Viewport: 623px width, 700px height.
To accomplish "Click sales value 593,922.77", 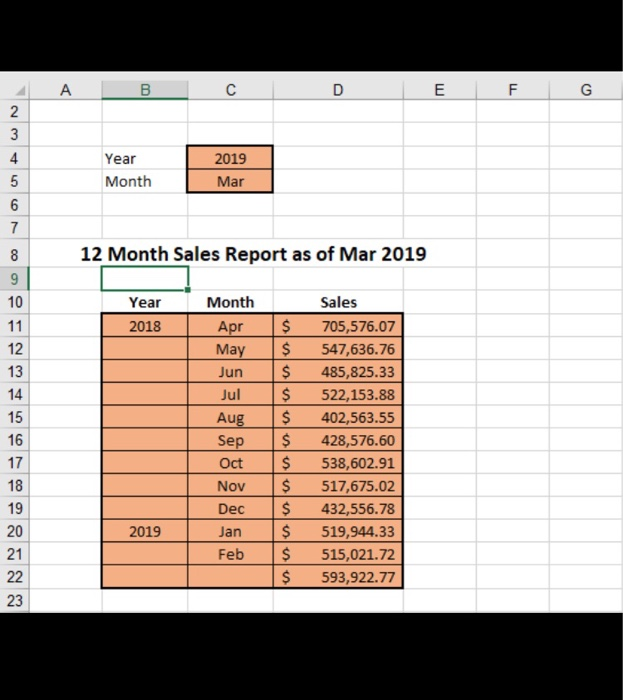I will pyautogui.click(x=338, y=577).
